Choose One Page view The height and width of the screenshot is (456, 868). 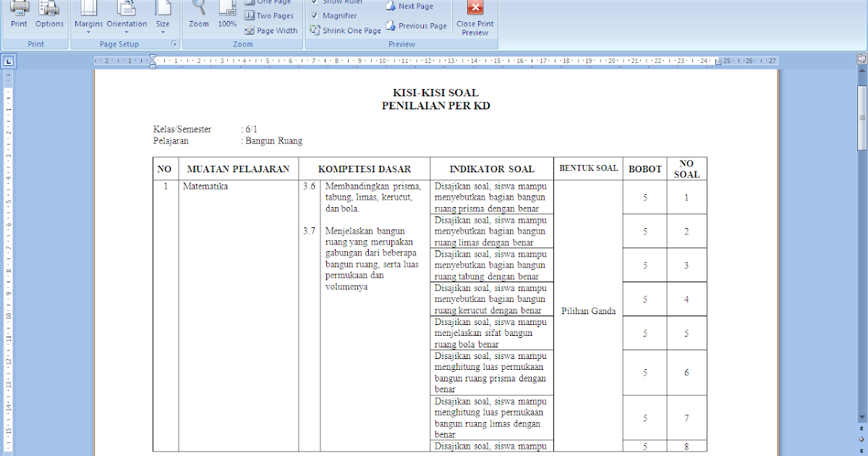point(268,2)
